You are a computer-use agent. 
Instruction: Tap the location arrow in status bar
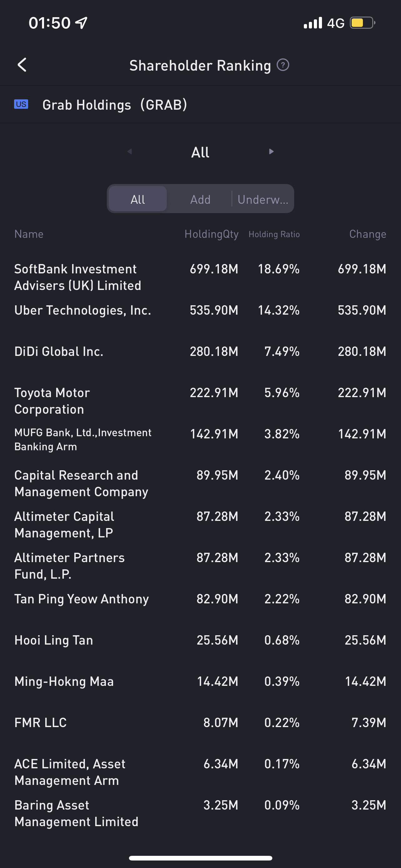pyautogui.click(x=81, y=22)
